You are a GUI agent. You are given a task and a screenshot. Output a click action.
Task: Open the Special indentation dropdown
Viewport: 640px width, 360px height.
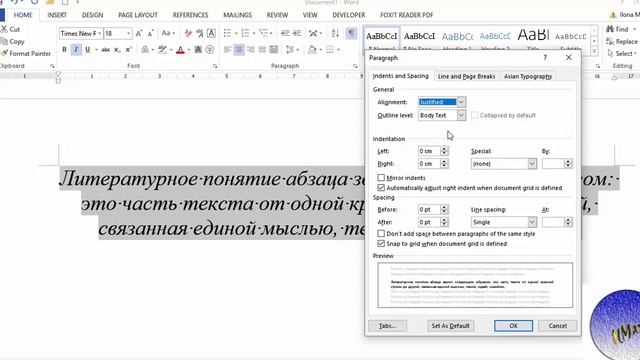532,164
